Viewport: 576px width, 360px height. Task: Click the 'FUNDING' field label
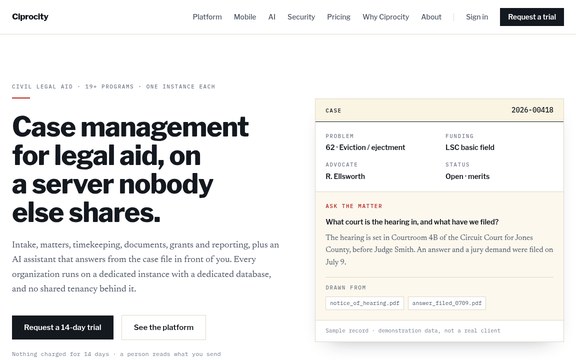point(460,136)
